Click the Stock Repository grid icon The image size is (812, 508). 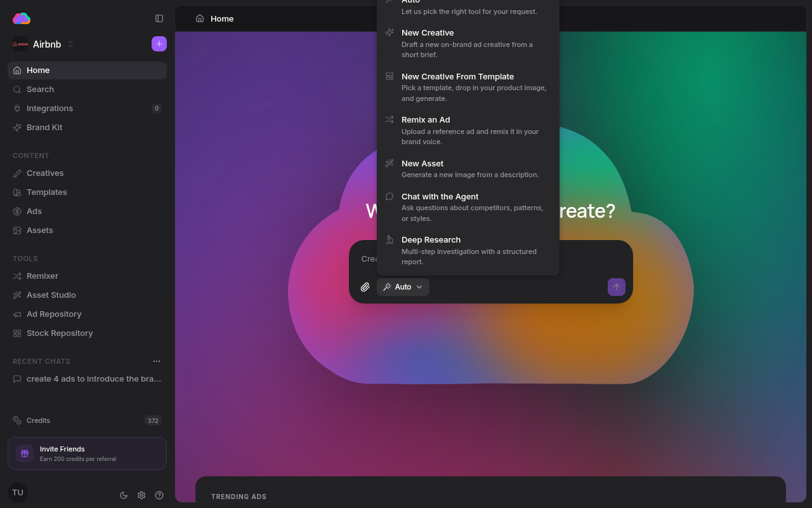(x=17, y=333)
